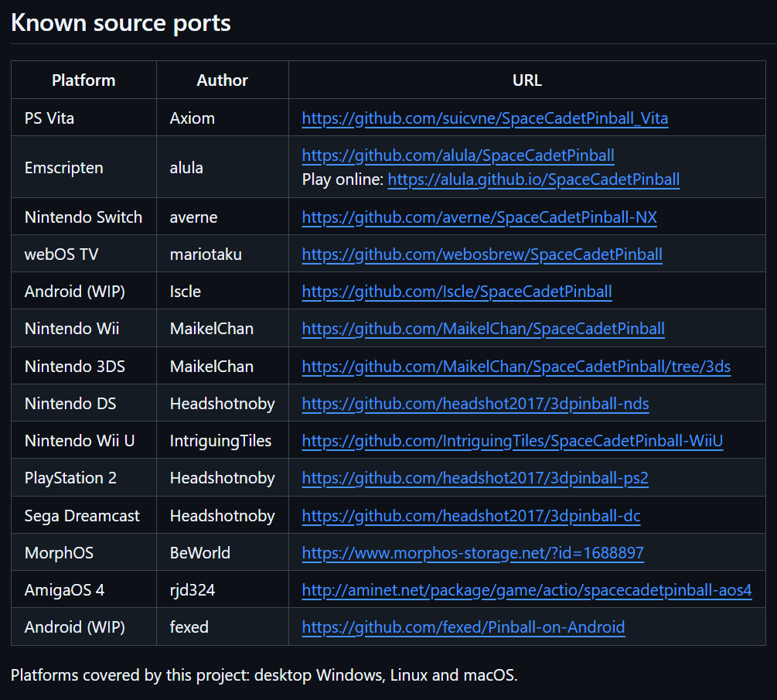Open the fexed Pinball-on-Android link
Screen dimensions: 777x700
click(x=463, y=627)
